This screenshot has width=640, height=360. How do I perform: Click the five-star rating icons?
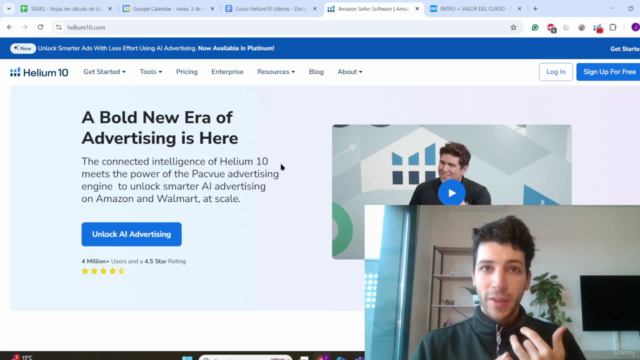click(x=103, y=271)
